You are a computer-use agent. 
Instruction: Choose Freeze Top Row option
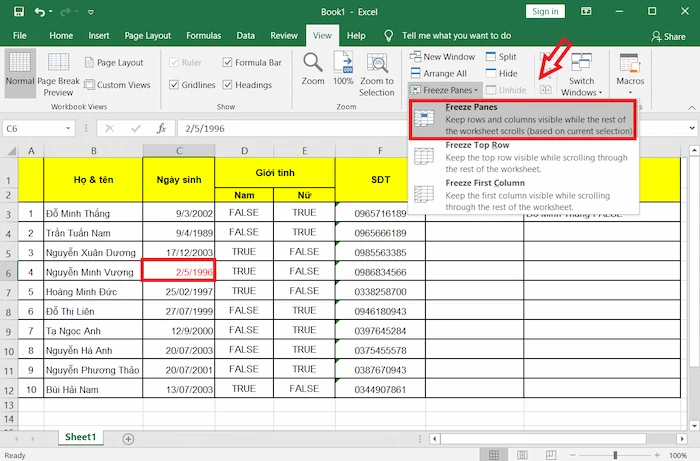(523, 157)
